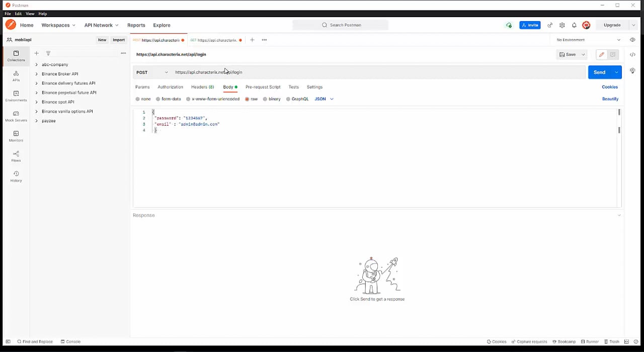
Task: Switch to the GET request tab
Action: [216, 40]
